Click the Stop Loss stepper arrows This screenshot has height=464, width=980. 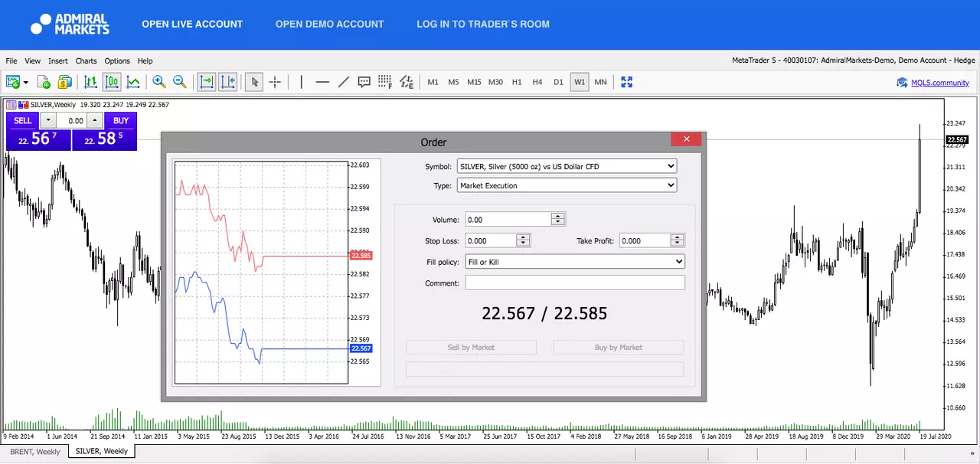523,240
